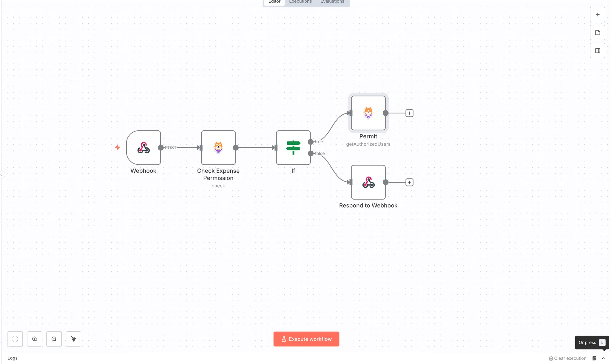
Task: Click the Clear execution button
Action: (x=567, y=358)
